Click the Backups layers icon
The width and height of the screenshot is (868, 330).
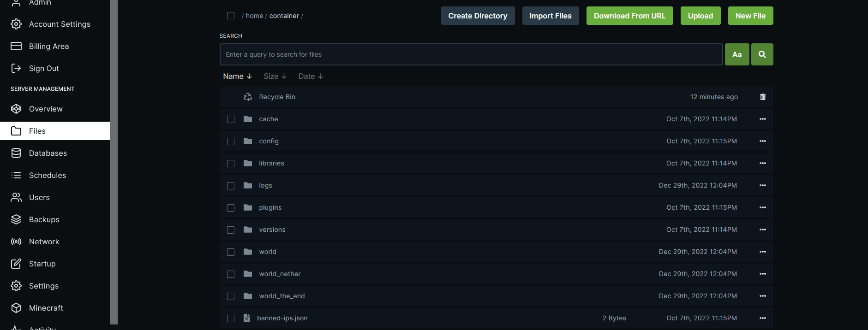coord(16,219)
